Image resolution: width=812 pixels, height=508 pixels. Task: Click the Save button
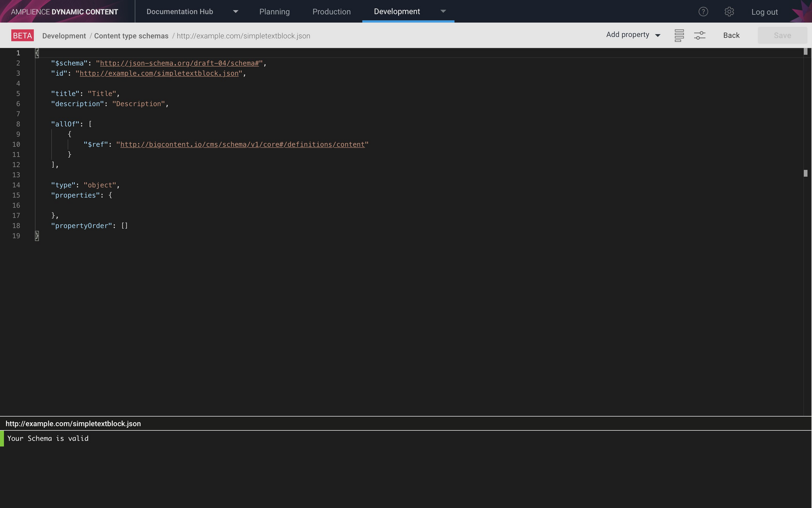pyautogui.click(x=782, y=35)
